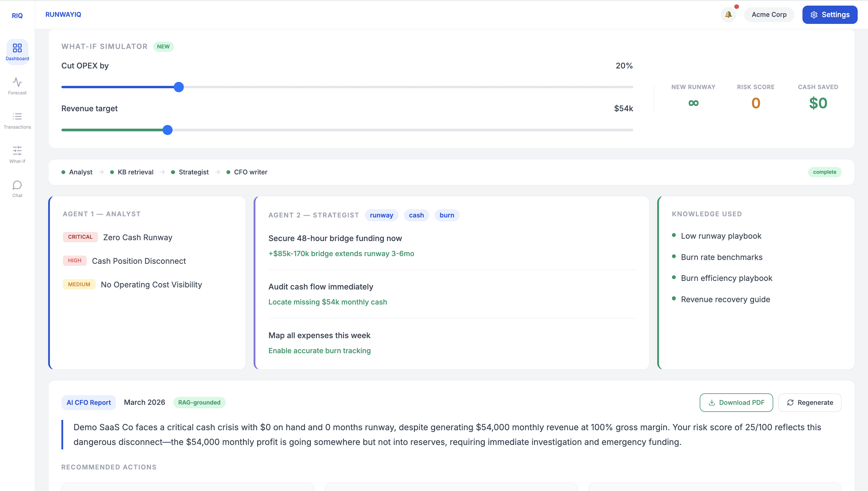The width and height of the screenshot is (868, 491).
Task: Click the Revenue target slider handle
Action: pyautogui.click(x=167, y=130)
